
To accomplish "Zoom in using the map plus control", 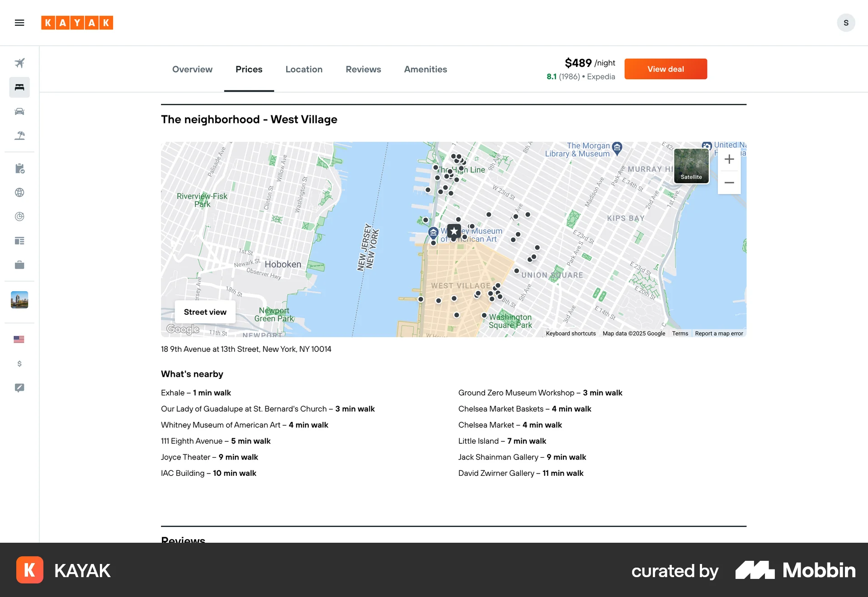I will pyautogui.click(x=729, y=159).
